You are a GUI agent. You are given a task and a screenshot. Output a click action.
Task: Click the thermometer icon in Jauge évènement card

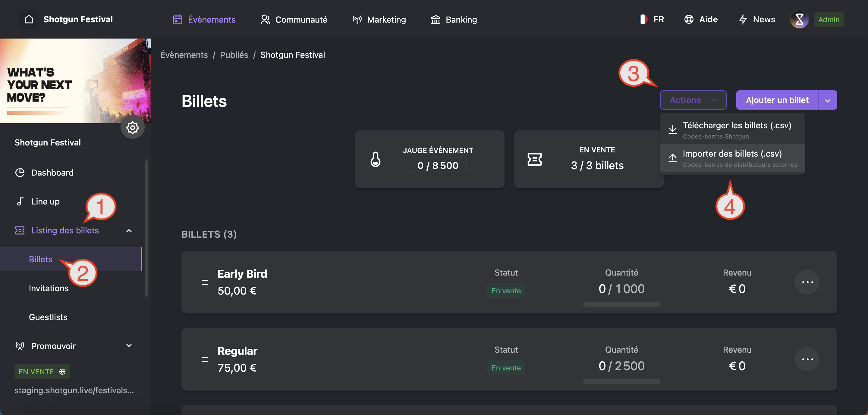pyautogui.click(x=375, y=159)
